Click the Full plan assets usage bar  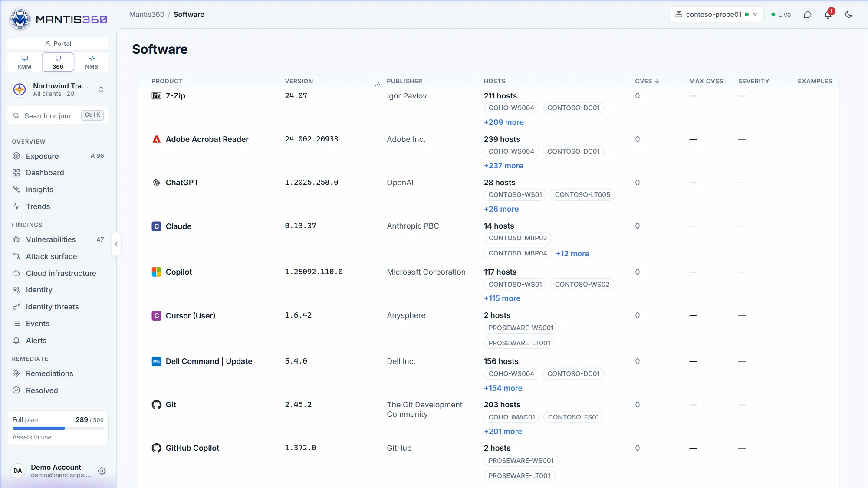pyautogui.click(x=58, y=428)
